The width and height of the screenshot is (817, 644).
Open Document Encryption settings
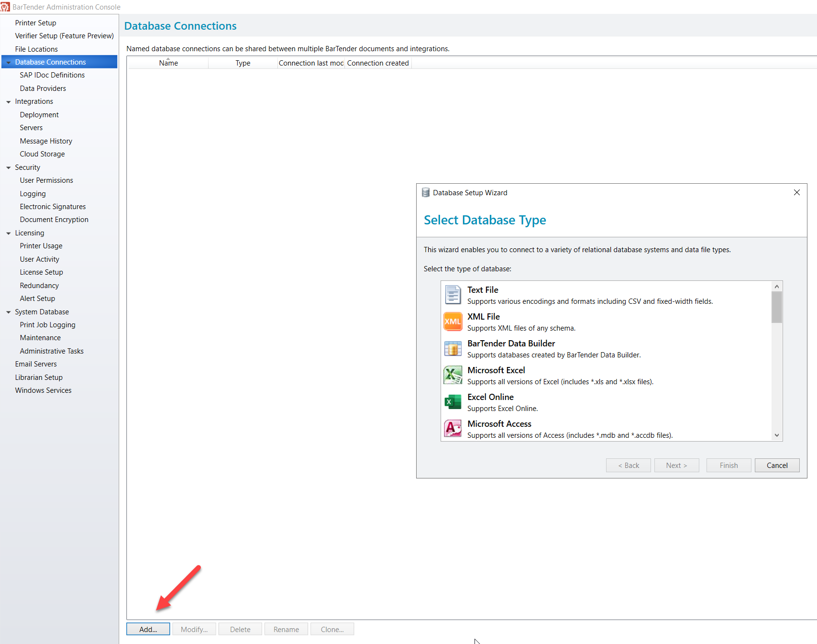[x=54, y=220]
